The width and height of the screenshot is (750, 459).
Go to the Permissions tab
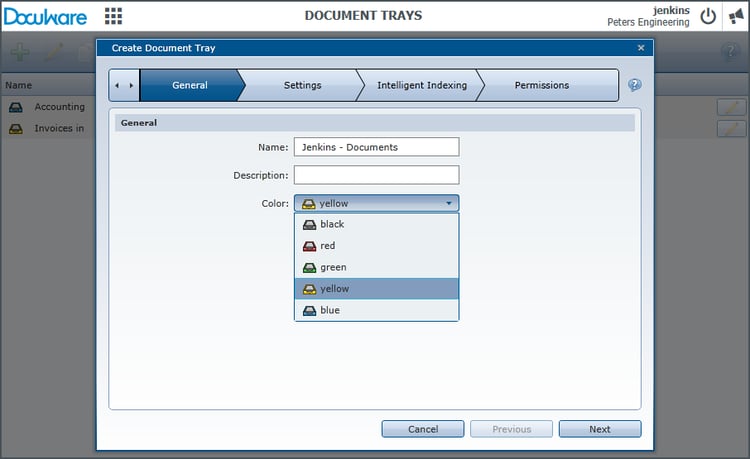tap(541, 85)
